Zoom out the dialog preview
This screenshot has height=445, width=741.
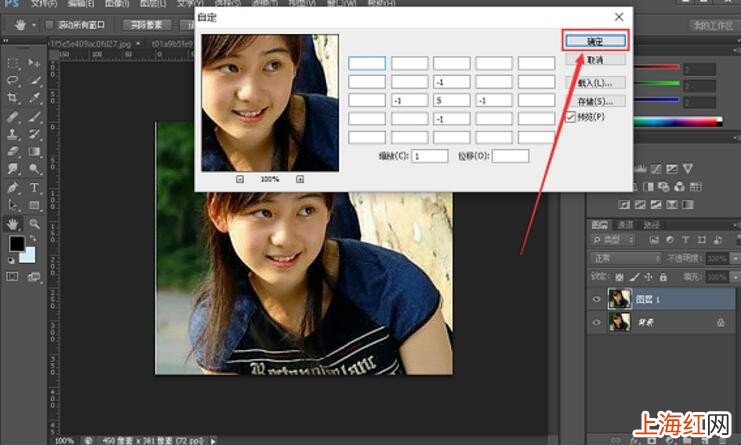[240, 179]
